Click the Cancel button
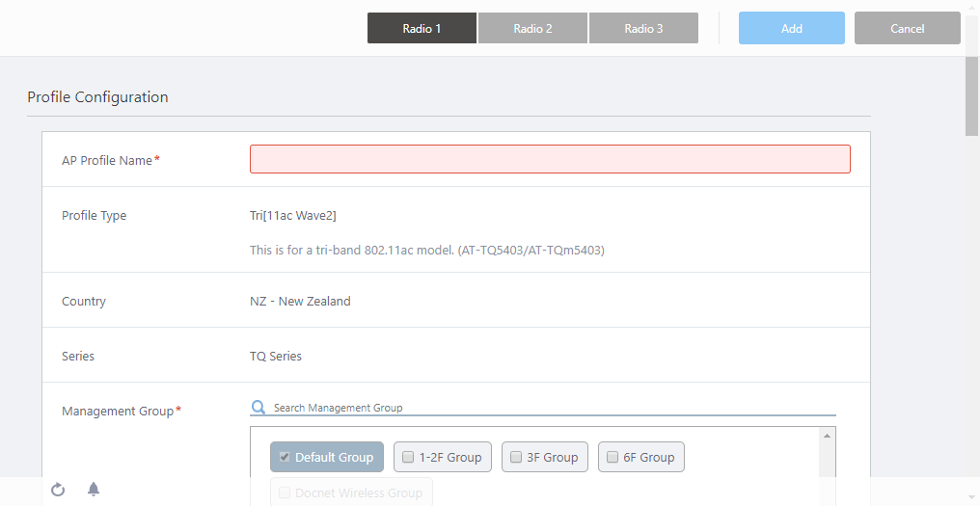 907,28
